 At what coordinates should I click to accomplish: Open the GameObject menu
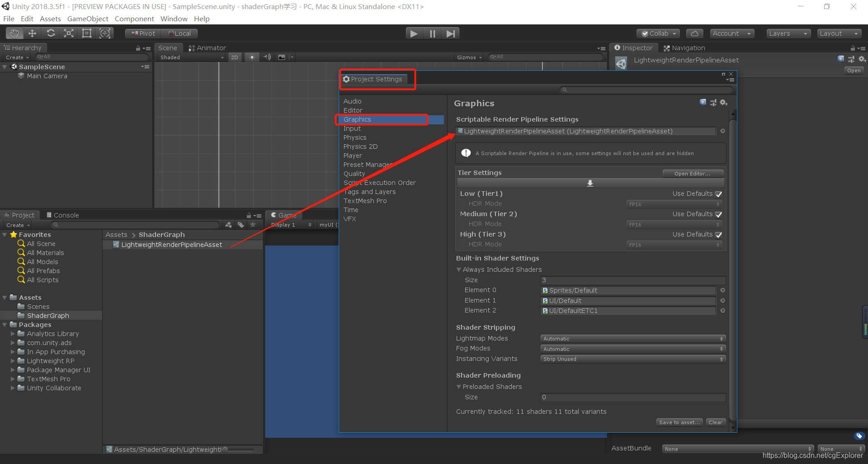pyautogui.click(x=88, y=19)
